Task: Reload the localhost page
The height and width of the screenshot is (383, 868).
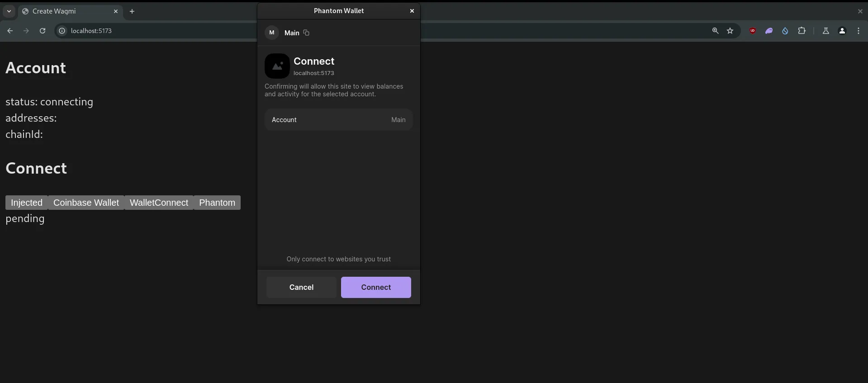Action: (43, 31)
